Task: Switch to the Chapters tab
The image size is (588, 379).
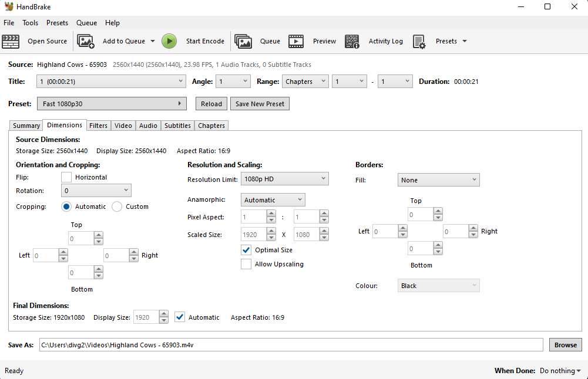Action: pos(211,126)
